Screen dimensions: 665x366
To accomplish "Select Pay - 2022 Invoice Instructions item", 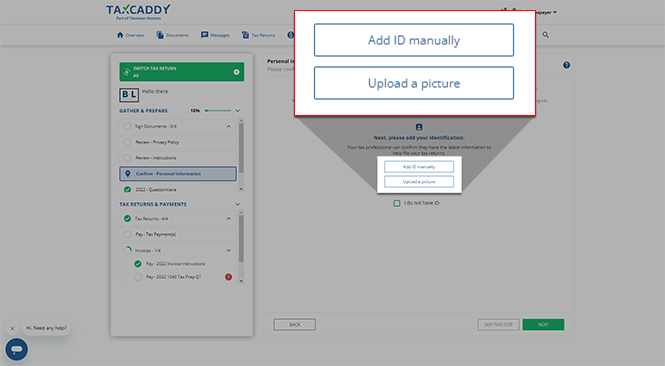I will (175, 264).
